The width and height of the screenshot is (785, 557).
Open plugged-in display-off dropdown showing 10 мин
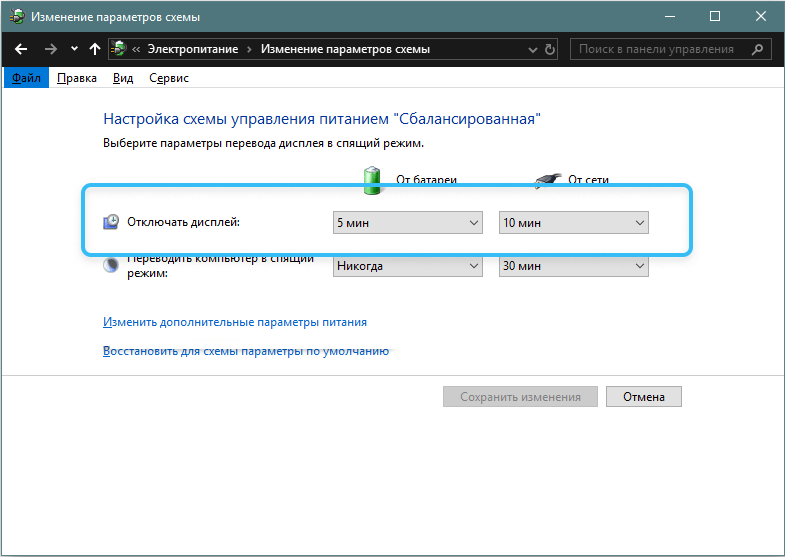point(573,223)
